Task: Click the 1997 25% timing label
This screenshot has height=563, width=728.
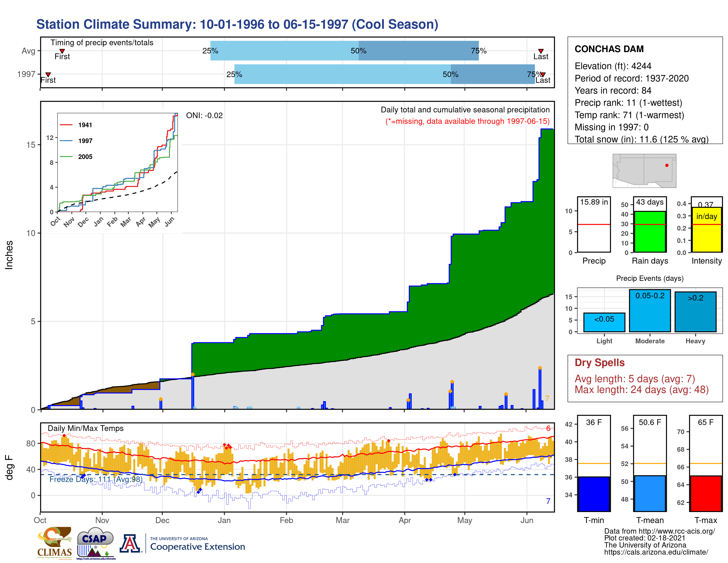Action: pyautogui.click(x=234, y=74)
